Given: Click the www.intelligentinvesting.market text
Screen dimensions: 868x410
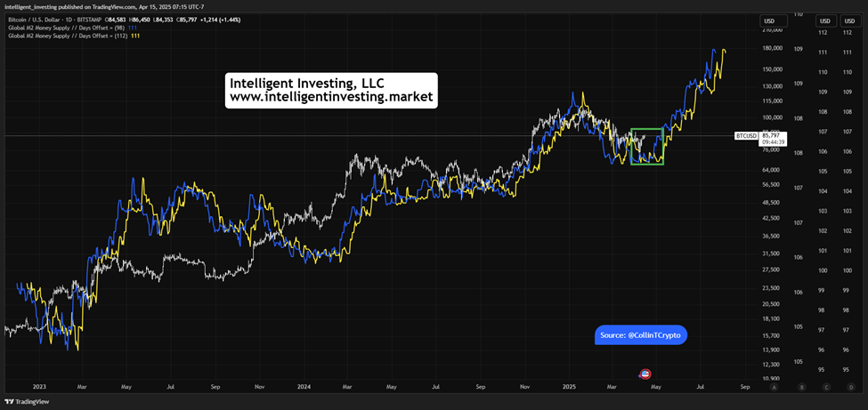Looking at the screenshot, I should [x=331, y=98].
